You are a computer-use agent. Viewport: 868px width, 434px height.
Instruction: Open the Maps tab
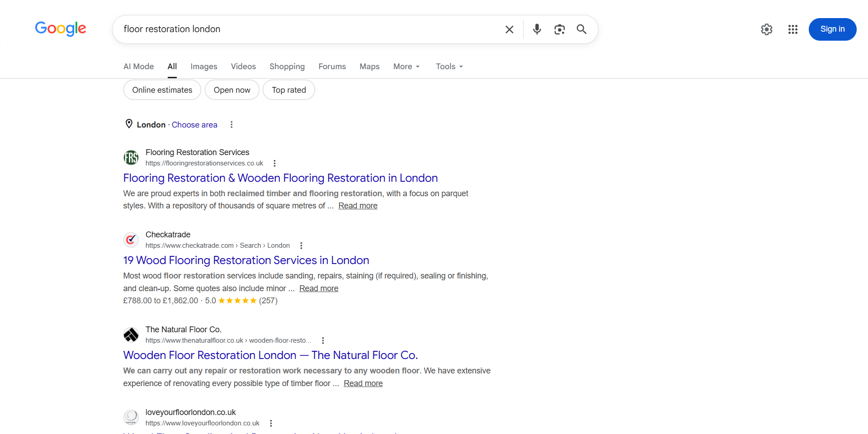[369, 66]
